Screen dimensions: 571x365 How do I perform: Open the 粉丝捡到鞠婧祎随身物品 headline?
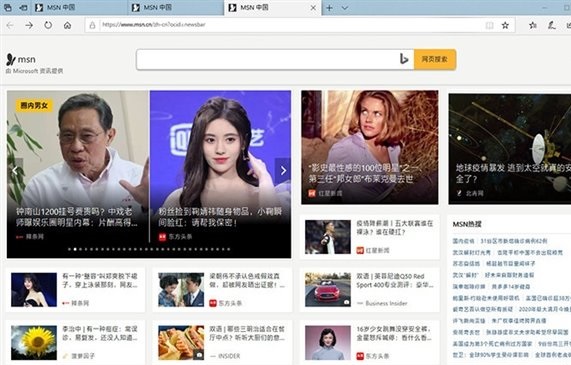coord(220,217)
